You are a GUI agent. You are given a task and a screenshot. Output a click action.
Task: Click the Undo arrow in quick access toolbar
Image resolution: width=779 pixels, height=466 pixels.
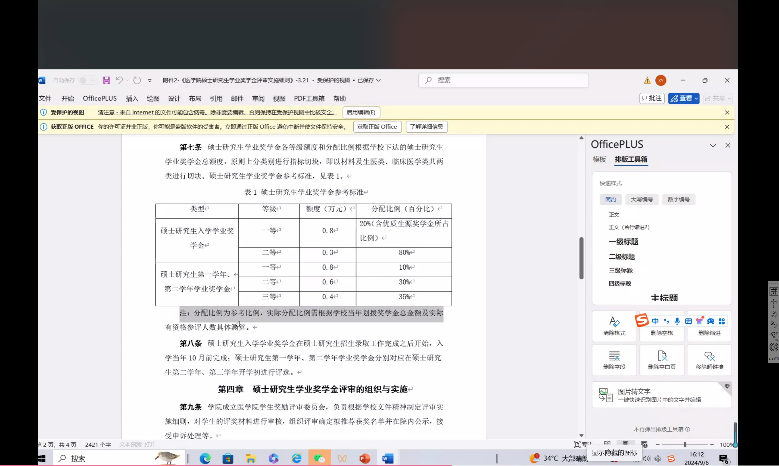click(120, 80)
